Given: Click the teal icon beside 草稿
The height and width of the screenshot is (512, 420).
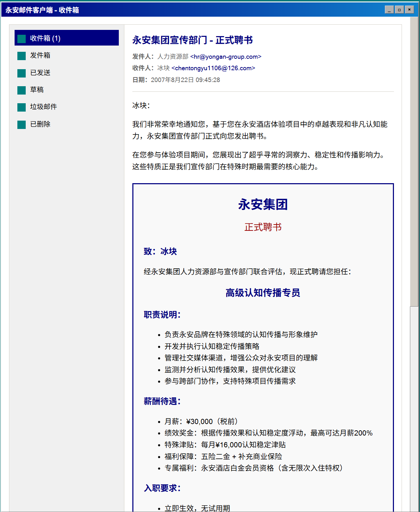Looking at the screenshot, I should pyautogui.click(x=22, y=90).
